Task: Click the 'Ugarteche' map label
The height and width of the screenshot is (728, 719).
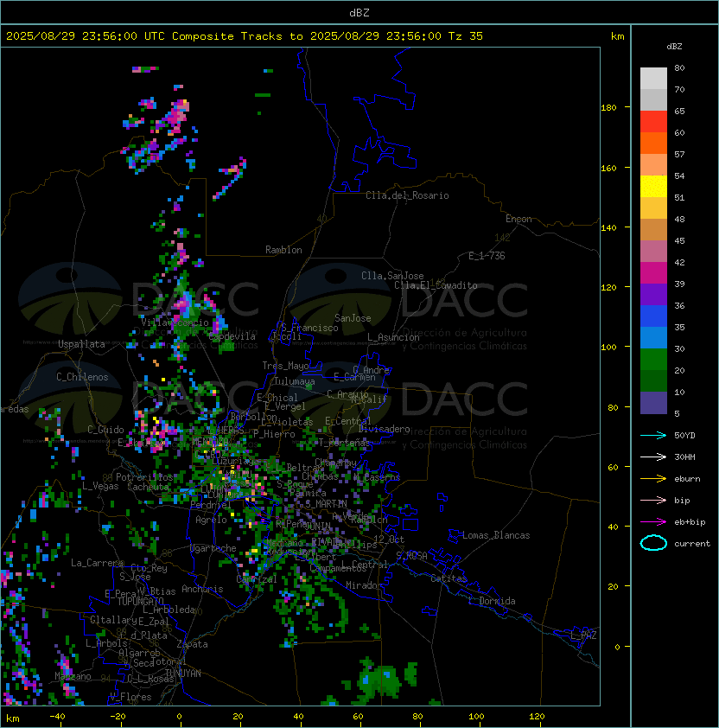Action: point(213,548)
